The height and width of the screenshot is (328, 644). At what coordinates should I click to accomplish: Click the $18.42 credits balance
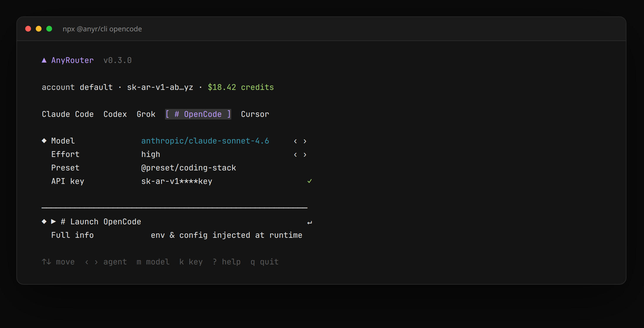pyautogui.click(x=241, y=87)
